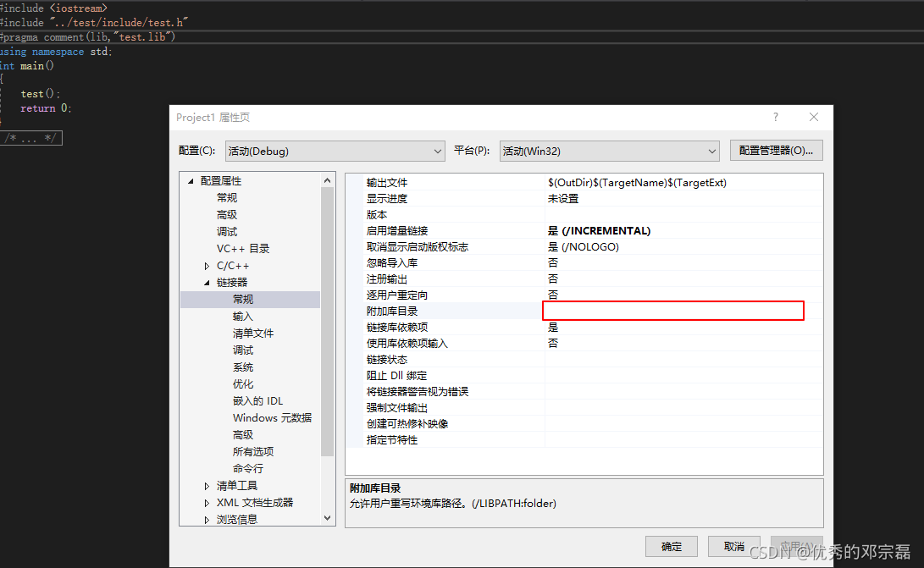924x568 pixels.
Task: Open the 平台(P) Win32 dropdown
Action: 609,151
